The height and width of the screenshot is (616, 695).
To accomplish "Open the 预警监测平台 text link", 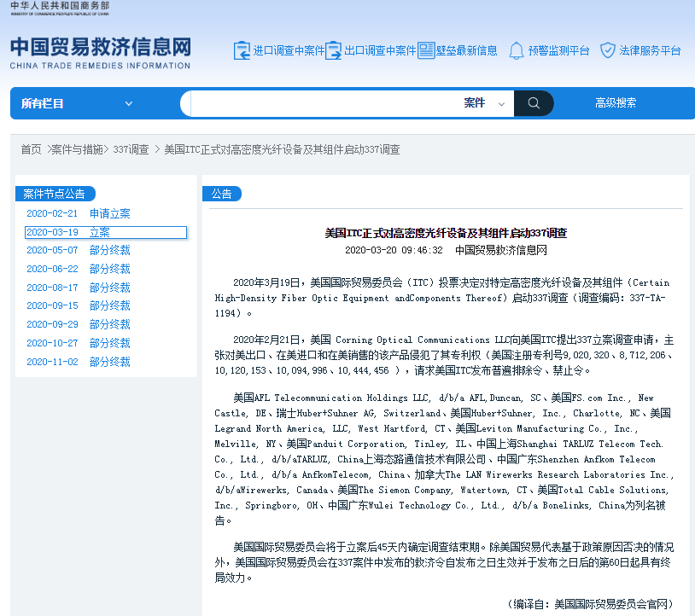I will point(558,50).
